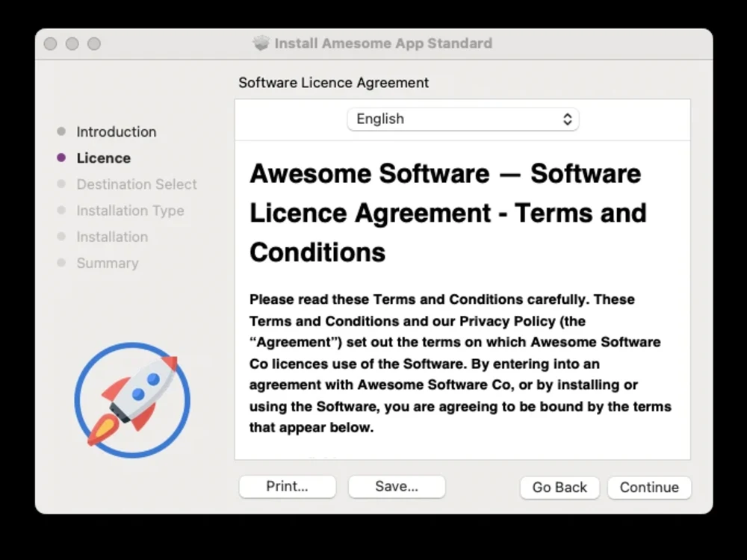Select the Introduction step in the sidebar
The image size is (747, 560).
[117, 132]
